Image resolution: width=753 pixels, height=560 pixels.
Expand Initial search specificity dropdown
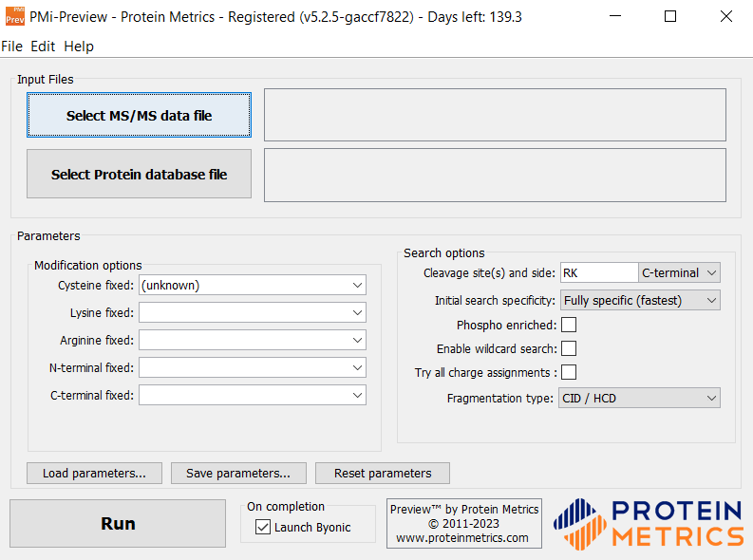[640, 300]
